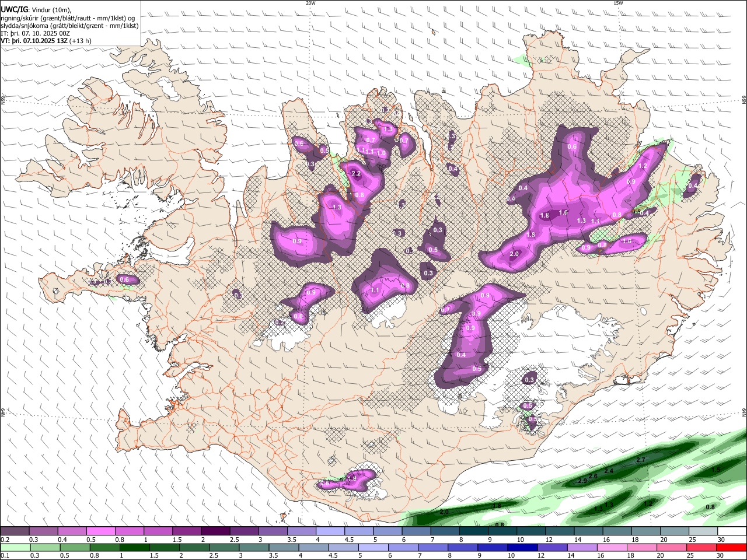Click the 15W longitude label at the top edge
The height and width of the screenshot is (560, 747).
(618, 3)
